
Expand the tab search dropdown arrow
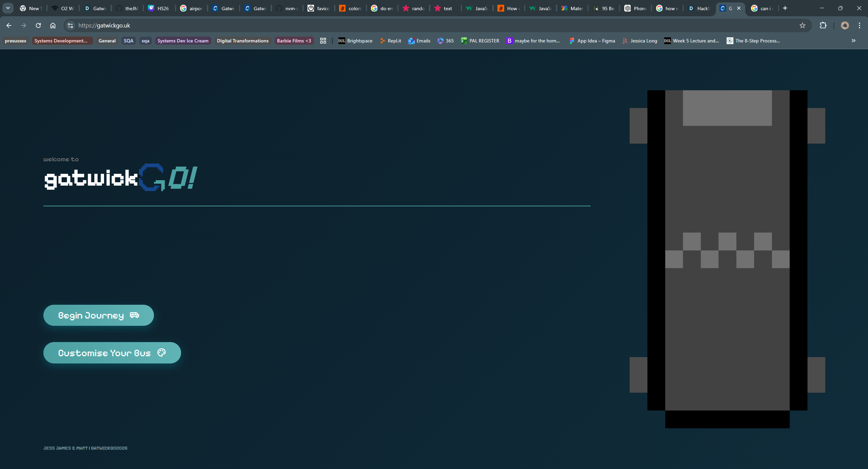point(8,8)
